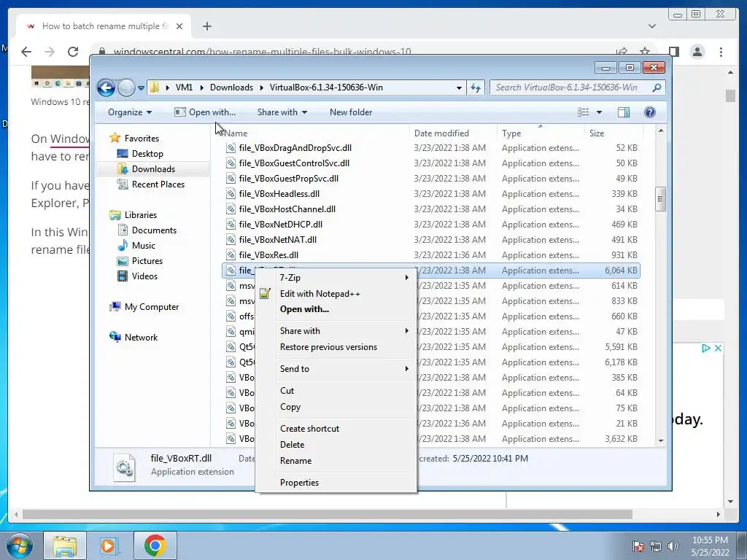This screenshot has width=747, height=560.
Task: Open Videos library
Action: coord(144,276)
